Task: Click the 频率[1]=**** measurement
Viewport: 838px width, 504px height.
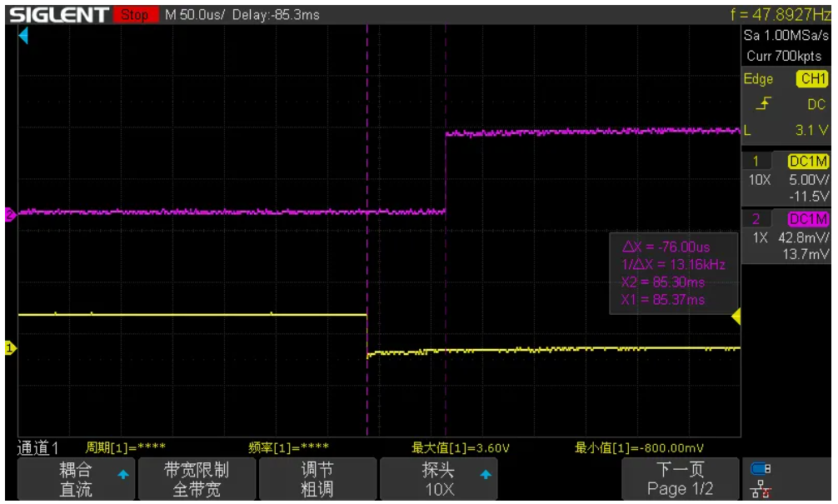Action: click(288, 447)
